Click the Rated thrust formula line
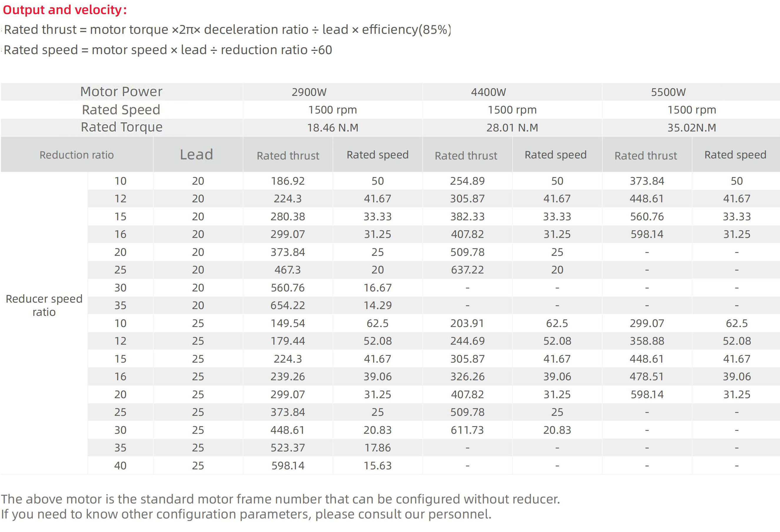Screen dimensions: 780x532 click(227, 30)
